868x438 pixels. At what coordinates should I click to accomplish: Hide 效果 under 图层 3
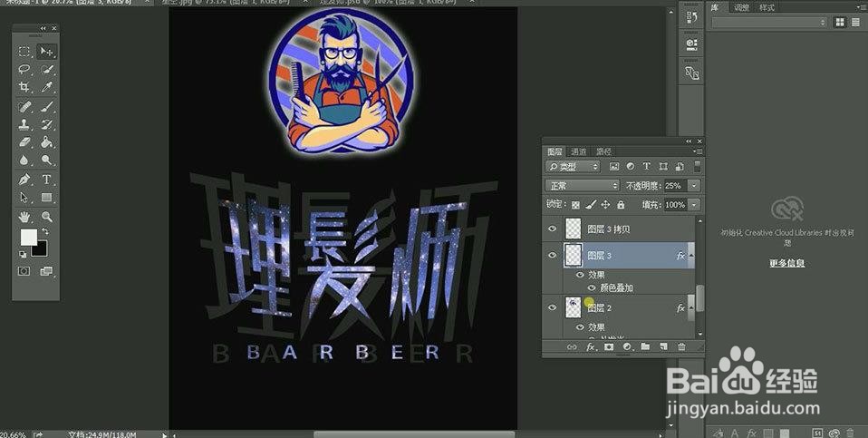coord(580,275)
